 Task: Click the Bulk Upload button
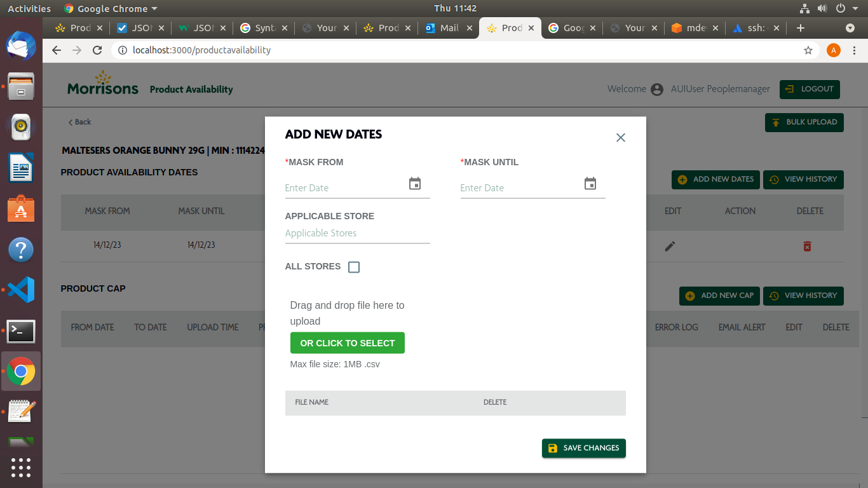[x=804, y=122]
